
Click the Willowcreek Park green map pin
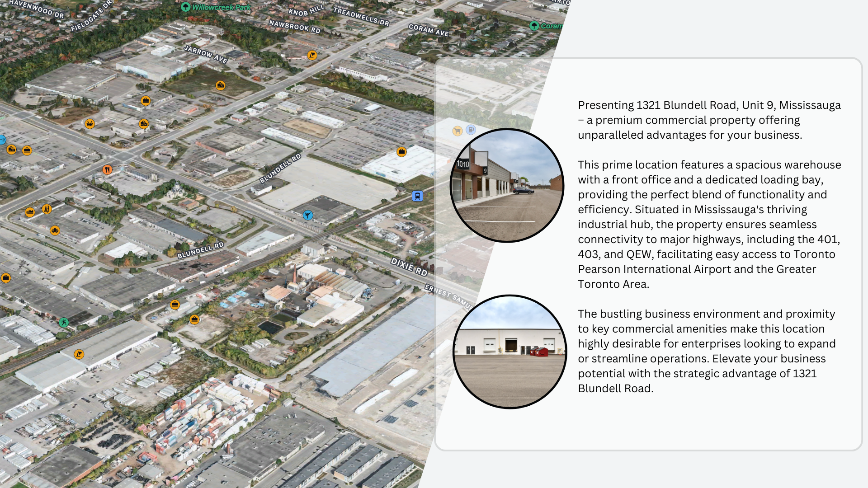coord(185,7)
